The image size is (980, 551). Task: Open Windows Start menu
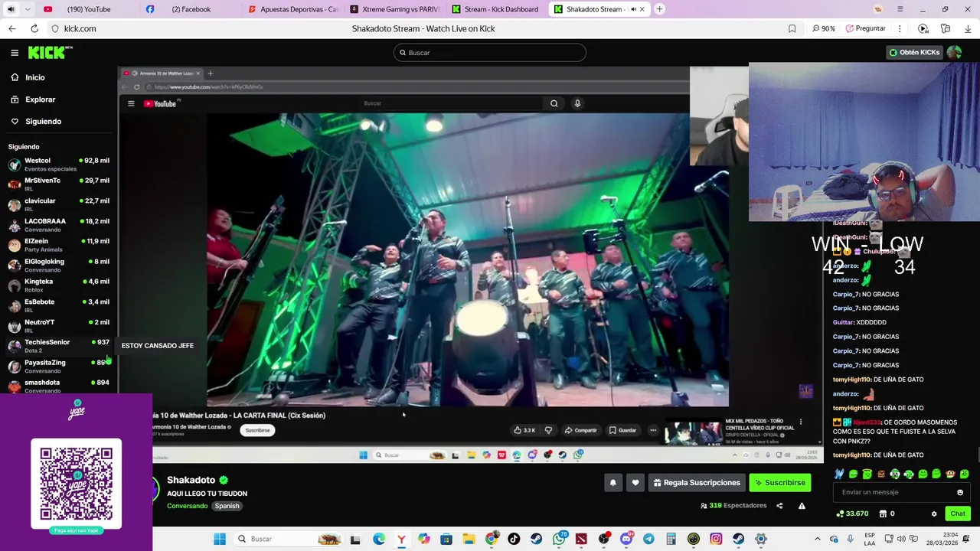click(220, 539)
